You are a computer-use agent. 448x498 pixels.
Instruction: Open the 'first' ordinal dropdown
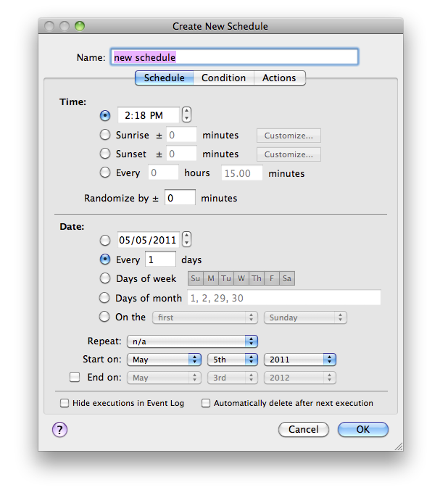coord(205,318)
